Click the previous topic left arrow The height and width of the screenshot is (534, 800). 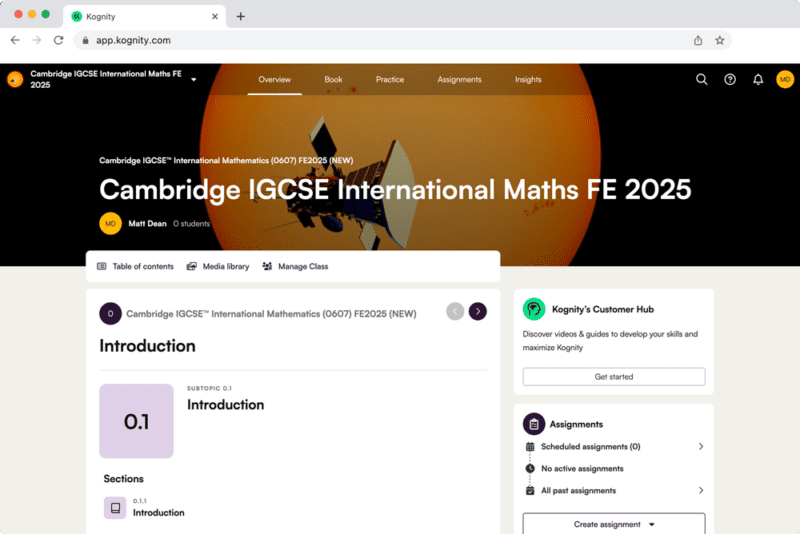[455, 311]
